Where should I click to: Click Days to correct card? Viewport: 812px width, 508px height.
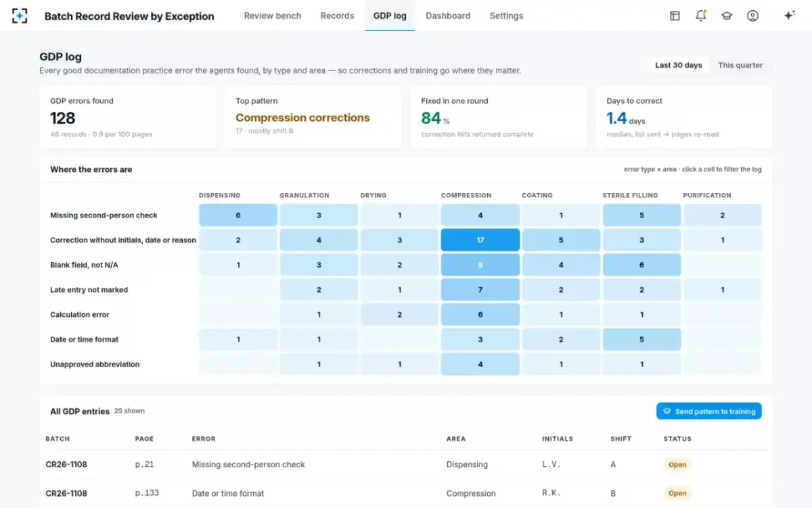pyautogui.click(x=684, y=117)
